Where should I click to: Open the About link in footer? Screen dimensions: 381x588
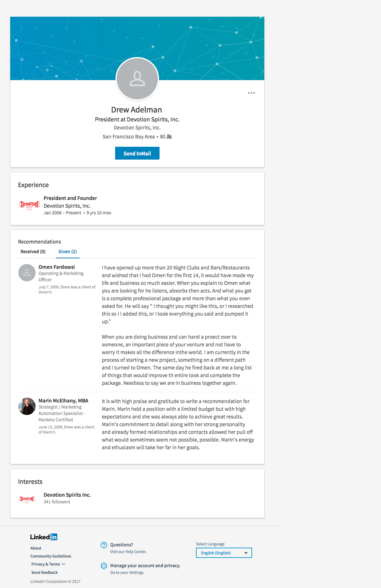(36, 548)
